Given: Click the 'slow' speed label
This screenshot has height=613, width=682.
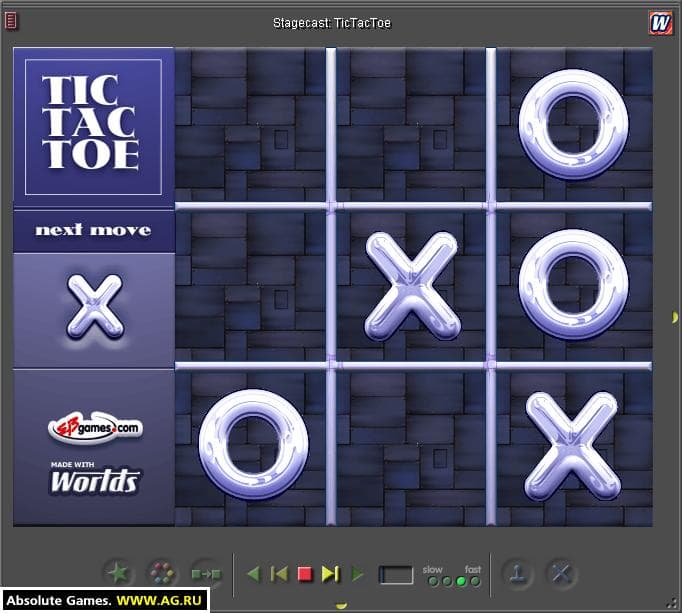Looking at the screenshot, I should 432,569.
